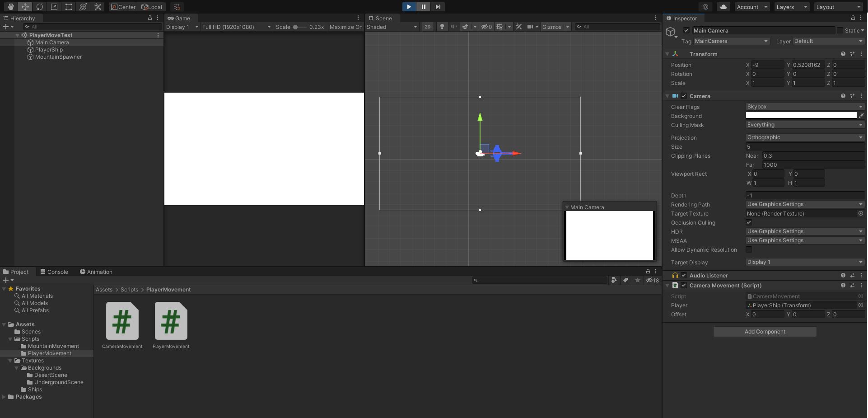Click the Add Component button
Viewport: 868px width, 418px height.
point(764,331)
